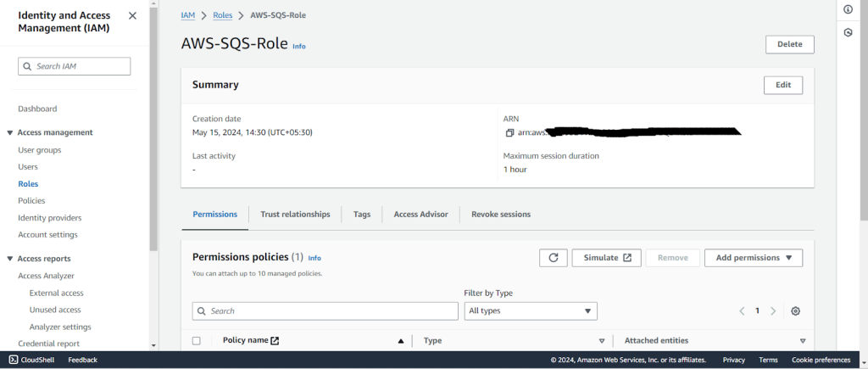Open the Simulate policy button
868x369 pixels.
click(607, 258)
